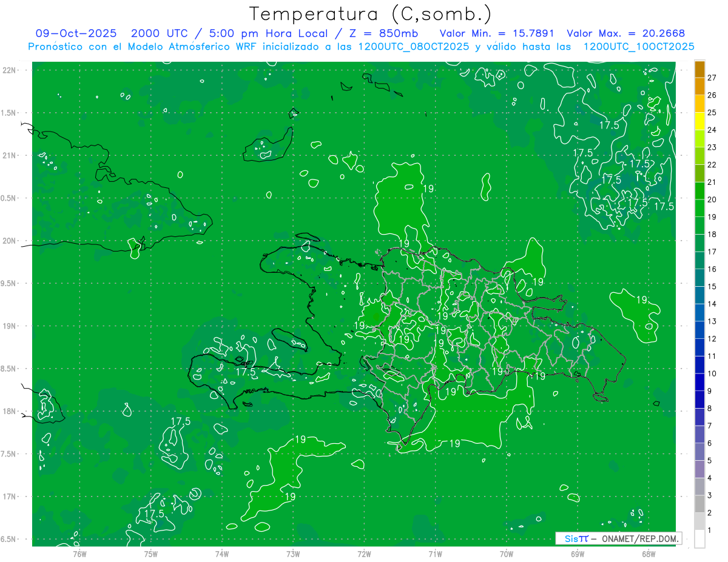The image size is (728, 562).
Task: Choose the white 1 degree colorbar swatch
Action: [x=699, y=538]
